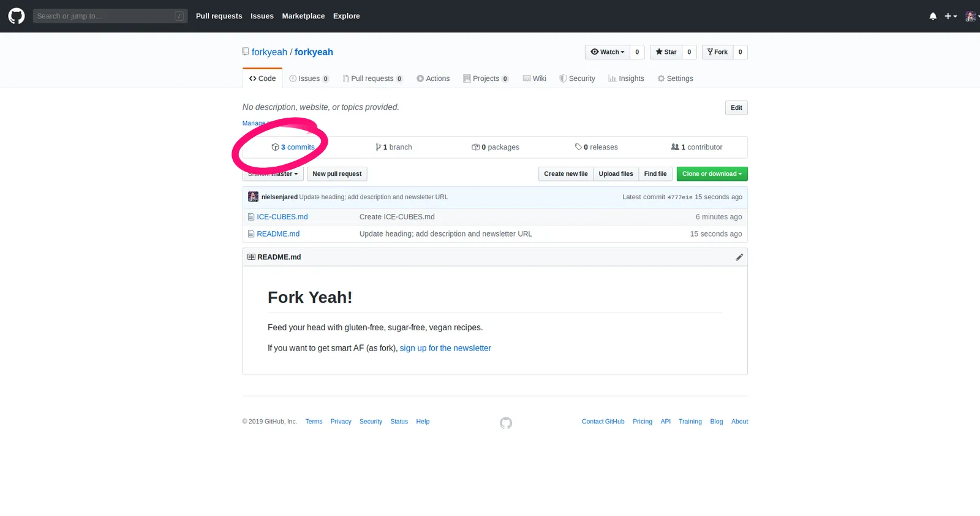The image size is (980, 516).
Task: View the stargazers count beside Star
Action: click(x=689, y=52)
